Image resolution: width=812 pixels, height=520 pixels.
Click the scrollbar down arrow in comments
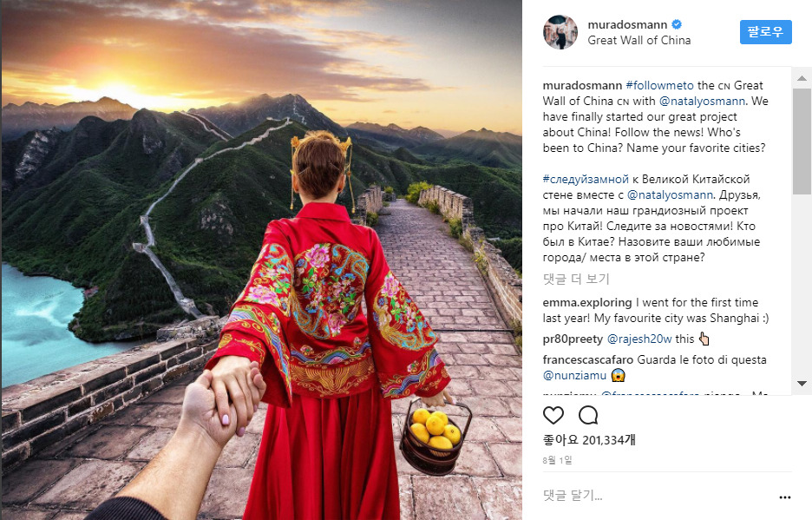pos(802,384)
